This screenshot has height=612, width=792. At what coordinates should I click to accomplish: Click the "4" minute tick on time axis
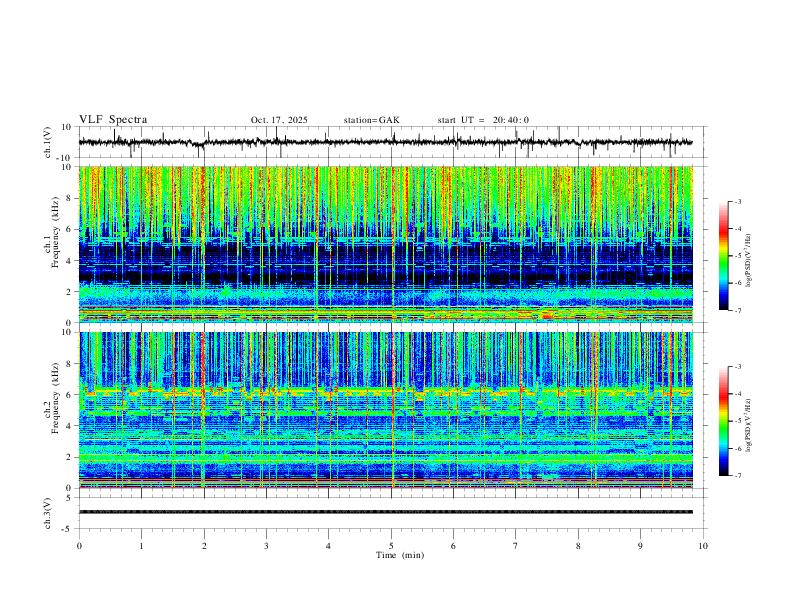coord(328,546)
